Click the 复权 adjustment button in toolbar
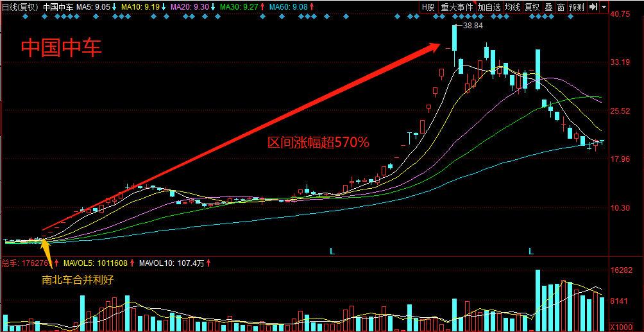The height and width of the screenshot is (332, 644). pos(532,7)
